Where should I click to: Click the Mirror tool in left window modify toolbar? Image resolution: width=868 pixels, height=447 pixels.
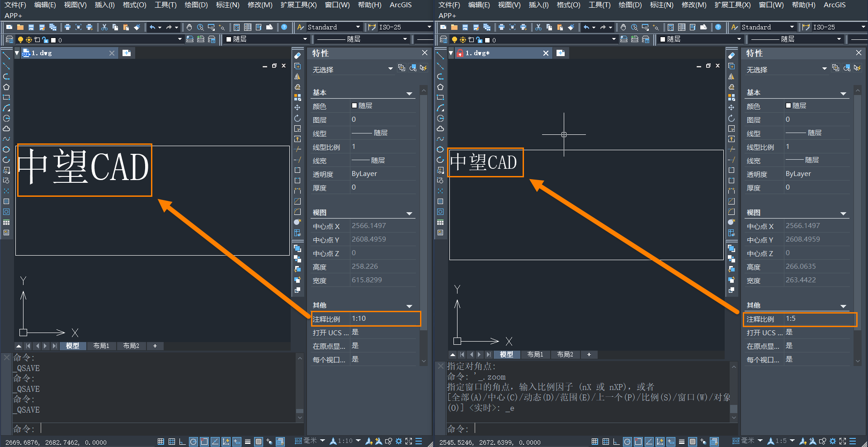click(x=297, y=76)
